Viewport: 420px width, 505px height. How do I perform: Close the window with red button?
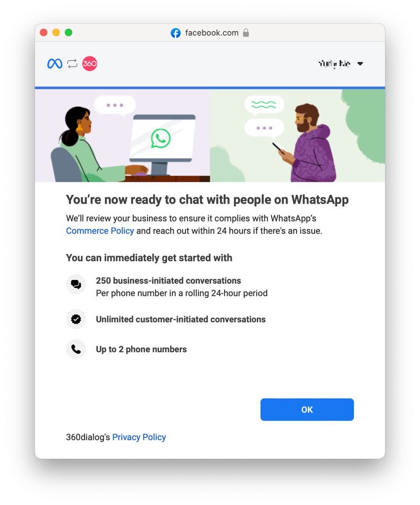pyautogui.click(x=44, y=33)
